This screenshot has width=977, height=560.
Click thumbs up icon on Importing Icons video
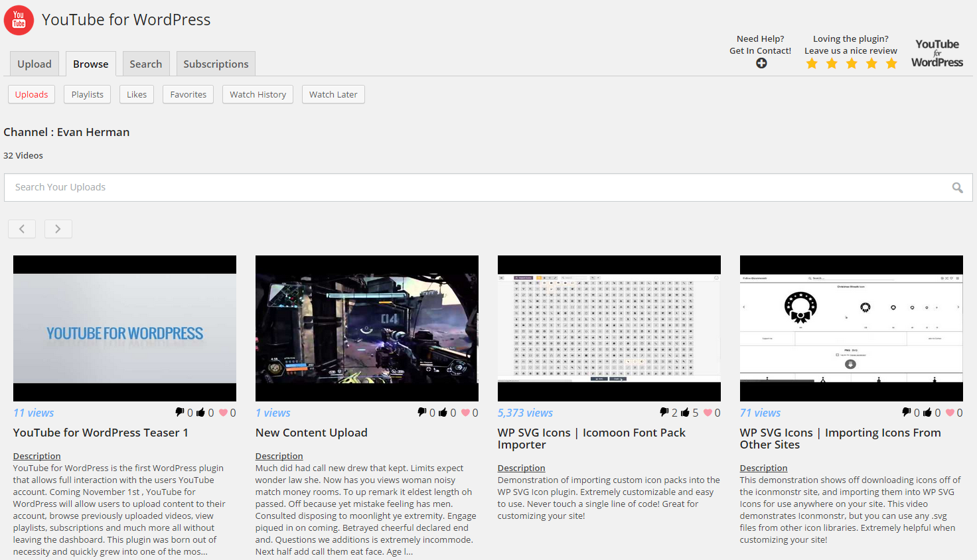click(x=927, y=413)
